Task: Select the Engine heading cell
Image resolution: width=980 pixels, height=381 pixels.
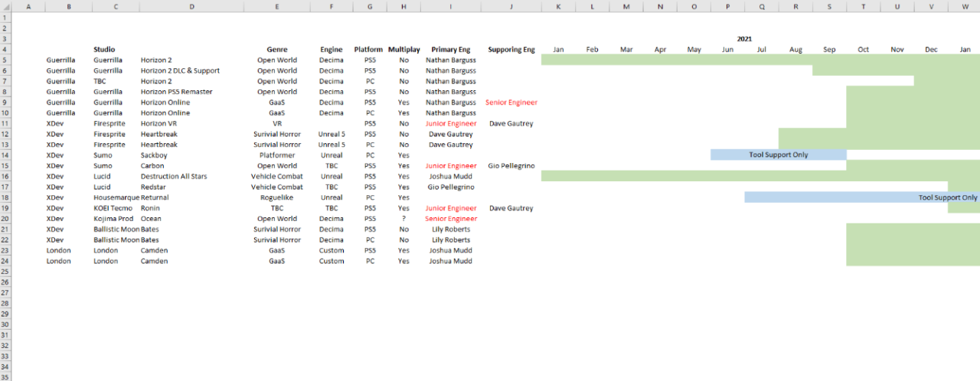Action: 332,50
